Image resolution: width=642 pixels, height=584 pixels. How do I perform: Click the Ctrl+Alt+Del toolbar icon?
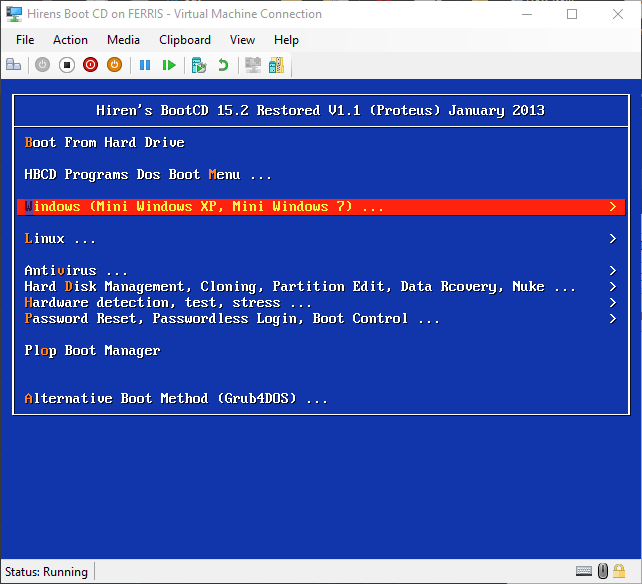(14, 65)
